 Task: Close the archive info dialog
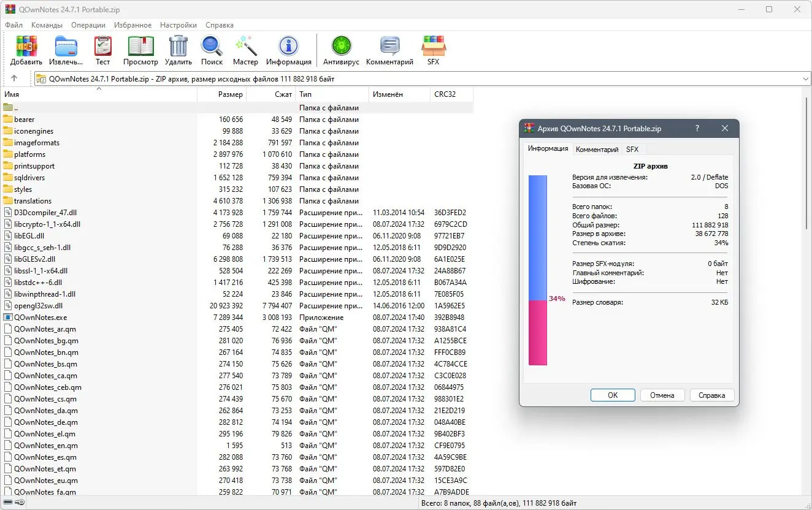(x=725, y=129)
